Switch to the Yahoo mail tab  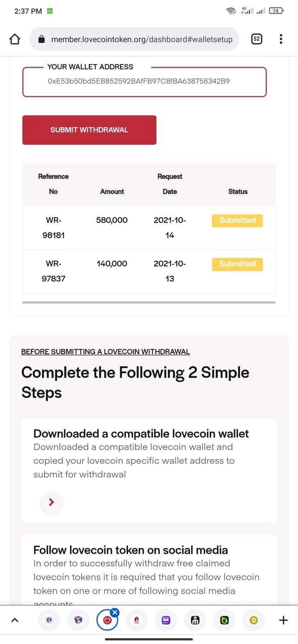(x=166, y=620)
